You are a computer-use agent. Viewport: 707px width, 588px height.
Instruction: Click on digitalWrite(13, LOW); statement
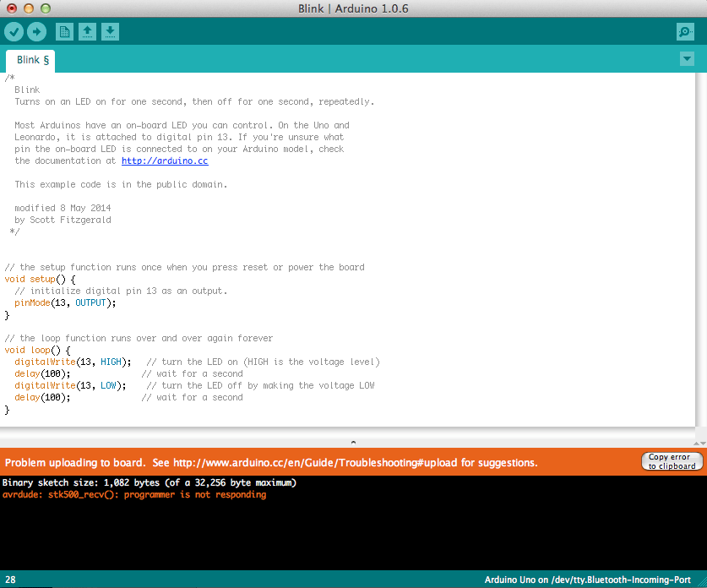click(70, 385)
